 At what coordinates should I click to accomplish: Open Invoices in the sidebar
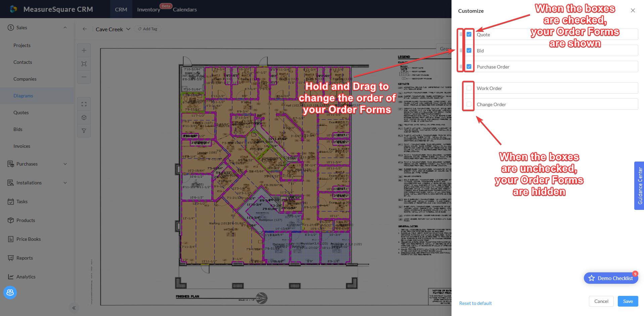[x=22, y=146]
